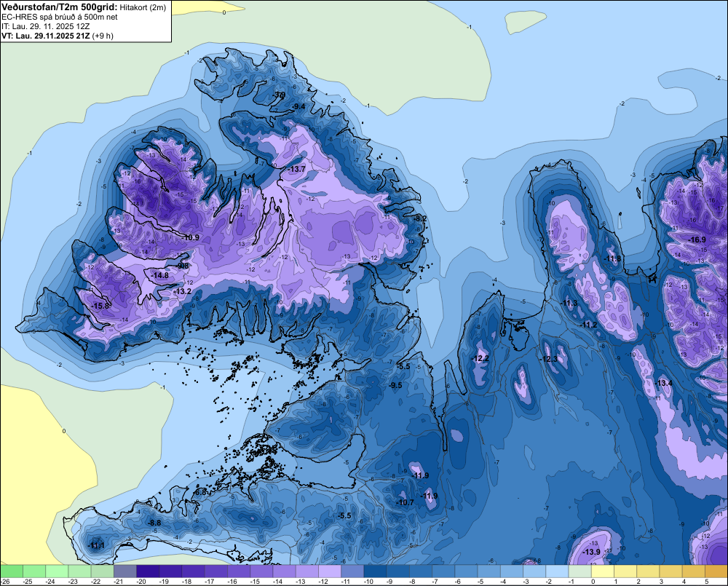
Task: Click the -9.5 temperature value
Action: tap(395, 385)
